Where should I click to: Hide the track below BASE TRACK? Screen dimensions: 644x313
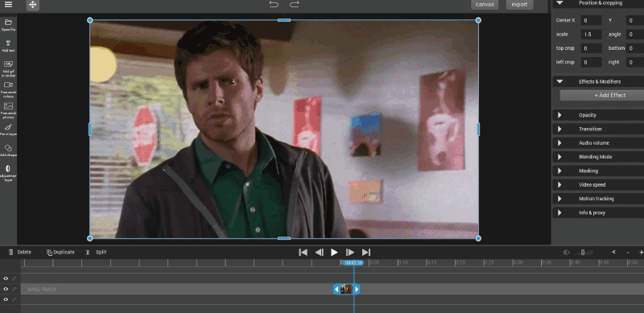click(6, 299)
